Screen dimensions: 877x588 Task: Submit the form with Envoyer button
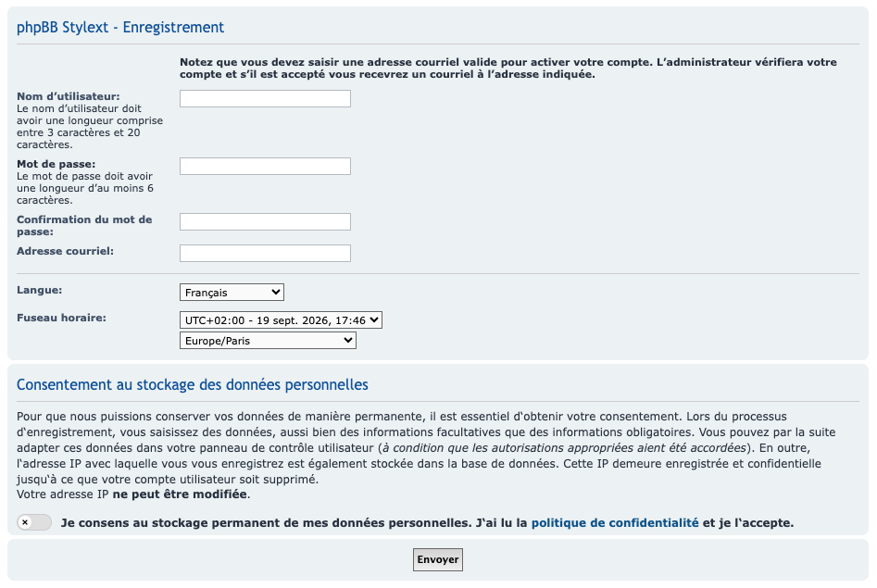pyautogui.click(x=438, y=559)
